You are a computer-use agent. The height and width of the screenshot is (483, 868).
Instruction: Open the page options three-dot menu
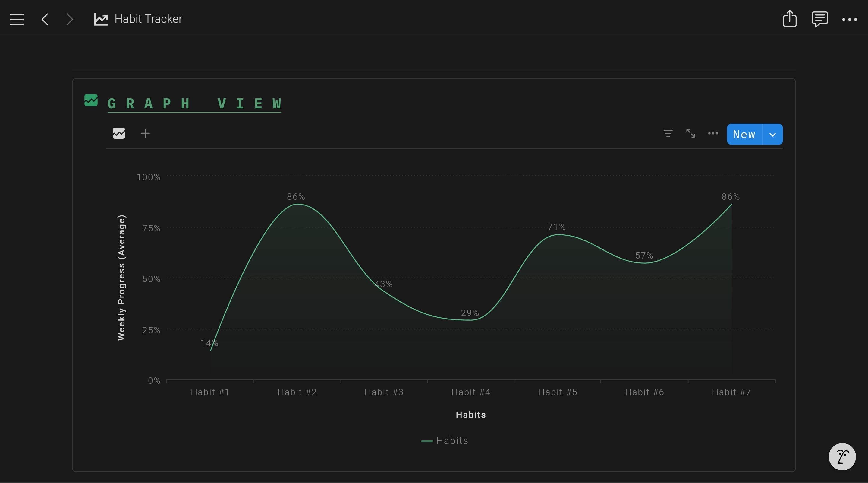[x=850, y=20]
